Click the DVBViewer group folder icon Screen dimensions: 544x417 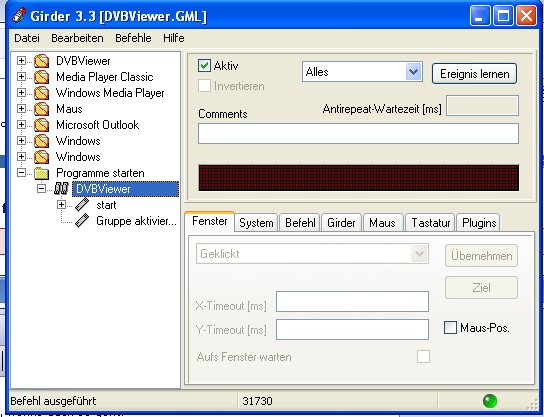[x=42, y=61]
